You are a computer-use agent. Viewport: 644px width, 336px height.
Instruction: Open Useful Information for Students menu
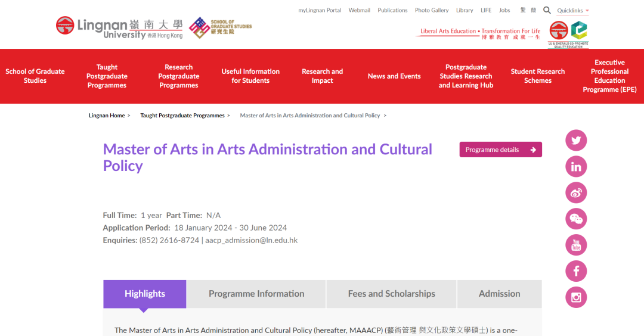tap(250, 76)
